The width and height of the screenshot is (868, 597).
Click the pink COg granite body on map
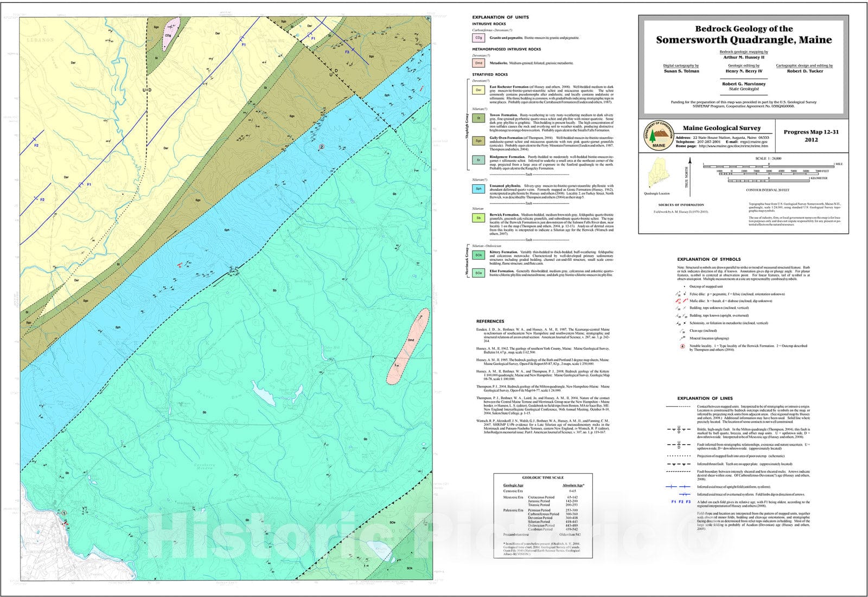point(171,33)
